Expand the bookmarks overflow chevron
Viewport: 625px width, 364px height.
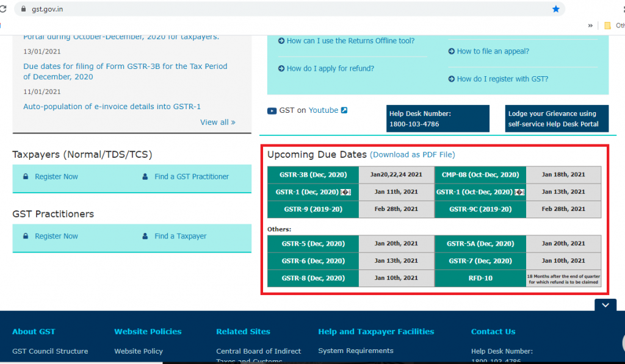click(x=590, y=26)
